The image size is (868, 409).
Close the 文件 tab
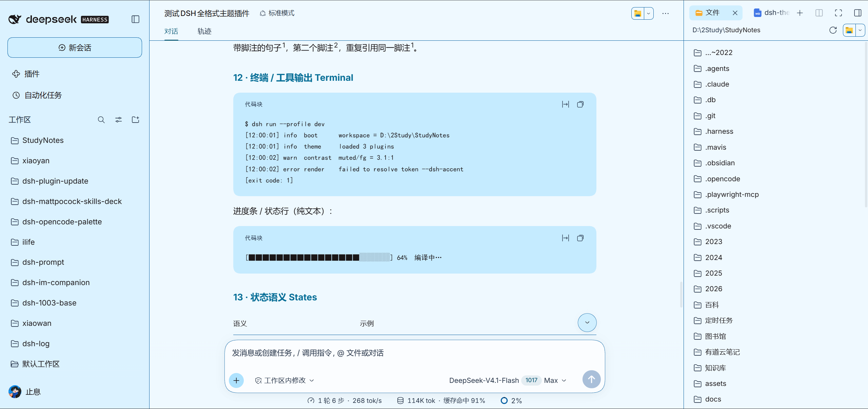click(x=735, y=13)
